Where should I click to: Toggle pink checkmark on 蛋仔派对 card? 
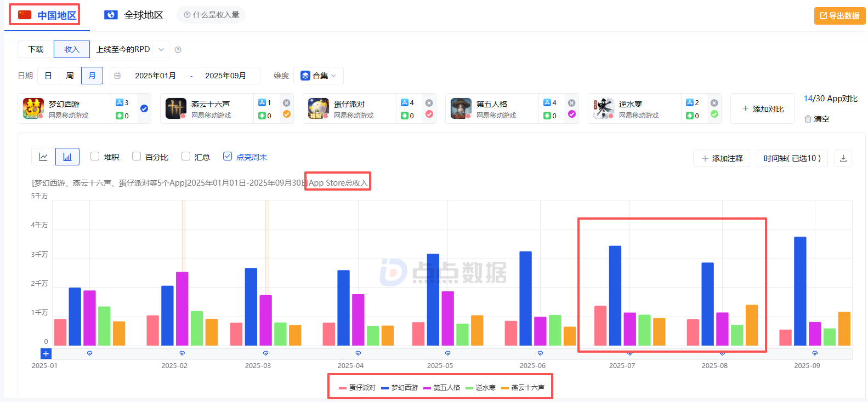[x=429, y=114]
